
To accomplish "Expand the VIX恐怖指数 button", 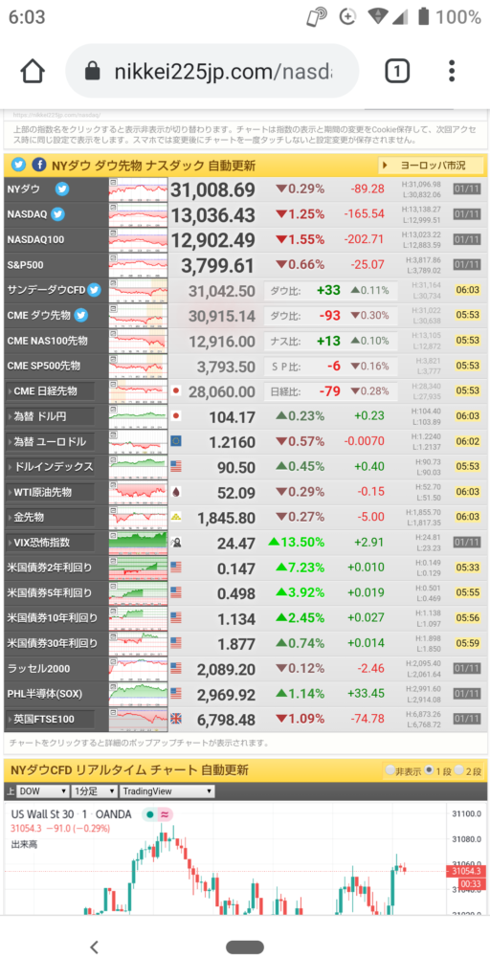I will [50, 543].
